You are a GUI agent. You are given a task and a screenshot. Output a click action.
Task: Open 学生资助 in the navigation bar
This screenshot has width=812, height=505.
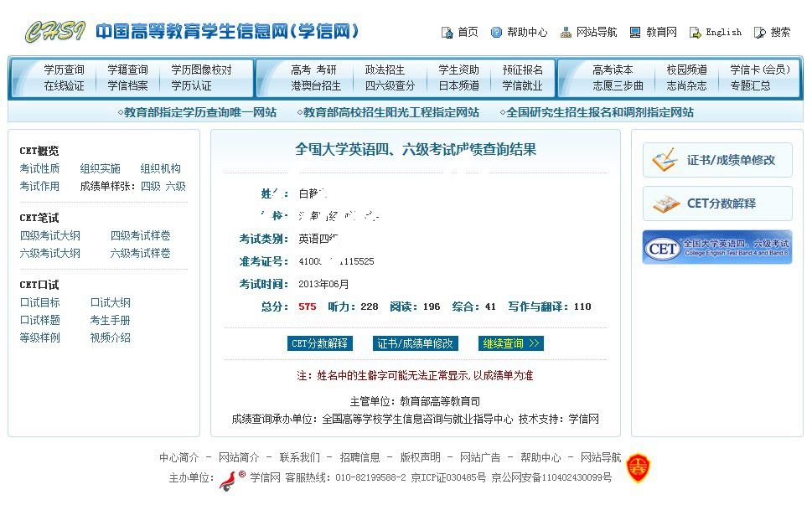[458, 70]
